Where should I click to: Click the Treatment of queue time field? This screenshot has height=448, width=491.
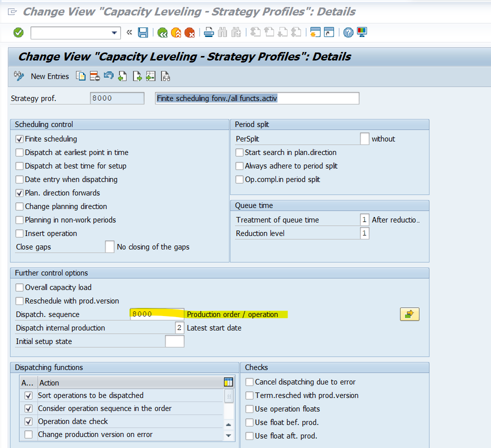click(364, 220)
